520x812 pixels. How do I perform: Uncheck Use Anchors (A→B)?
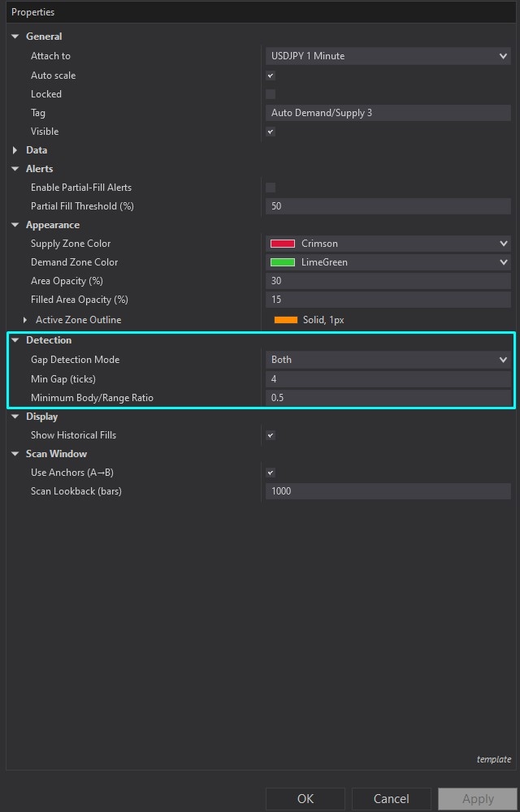pos(270,472)
